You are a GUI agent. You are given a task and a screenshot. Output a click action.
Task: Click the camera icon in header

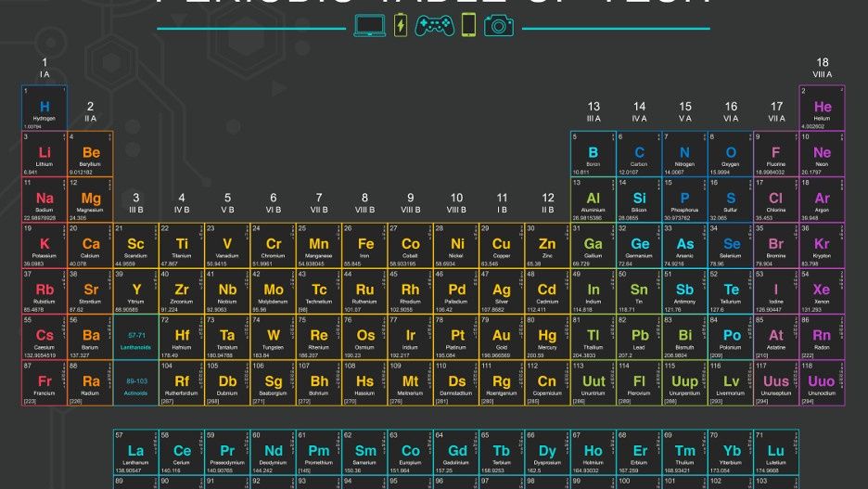click(499, 26)
